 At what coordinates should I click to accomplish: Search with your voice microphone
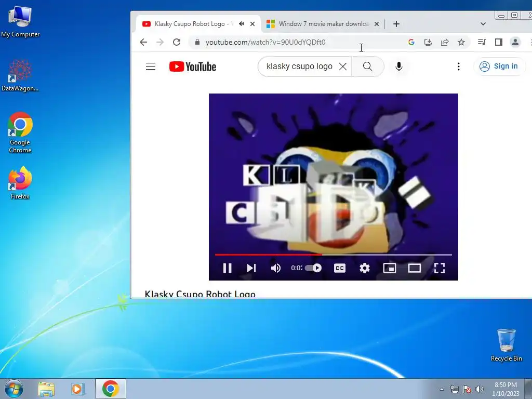point(399,66)
